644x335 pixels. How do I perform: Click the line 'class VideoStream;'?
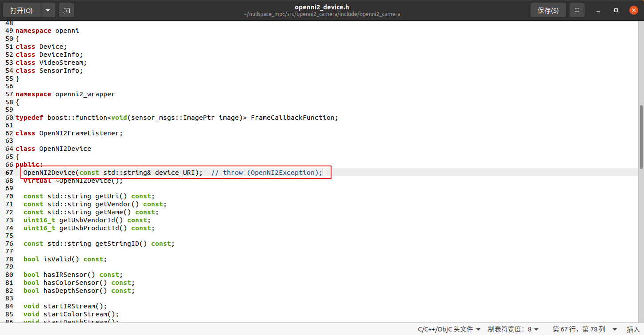pos(51,63)
